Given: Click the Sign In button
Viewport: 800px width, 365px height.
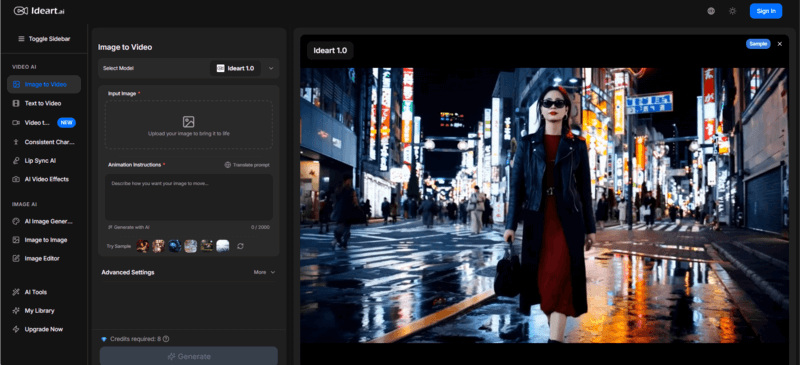Looking at the screenshot, I should 766,11.
